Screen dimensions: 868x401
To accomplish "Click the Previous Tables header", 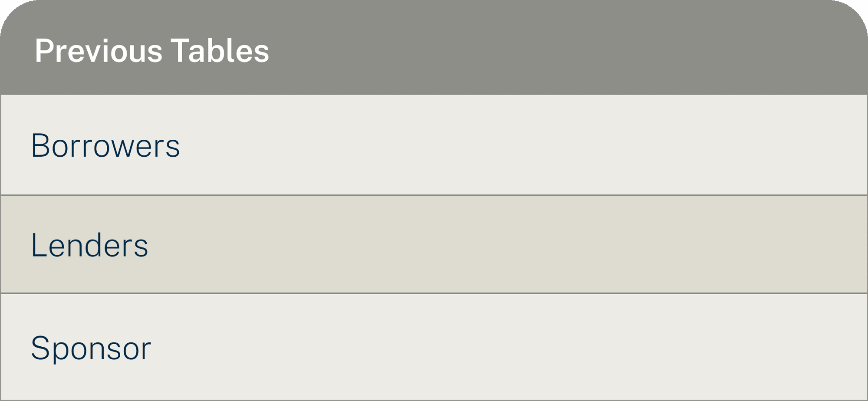I will click(x=152, y=51).
